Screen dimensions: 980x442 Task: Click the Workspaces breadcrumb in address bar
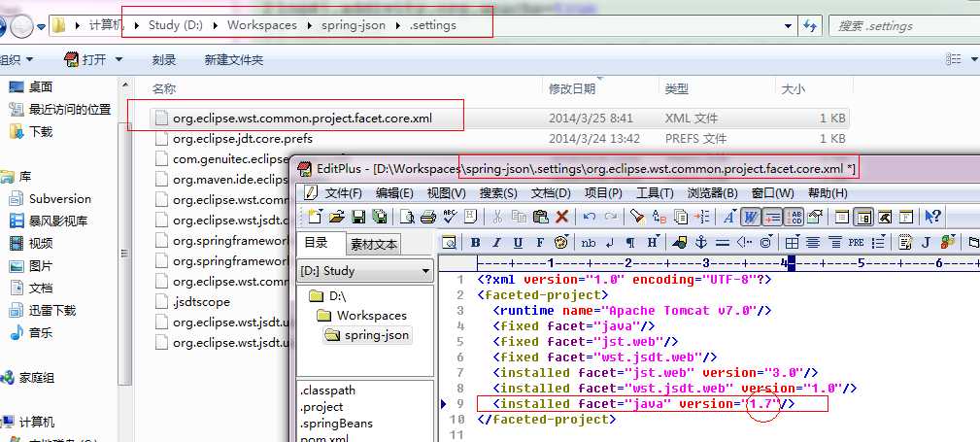tap(262, 25)
